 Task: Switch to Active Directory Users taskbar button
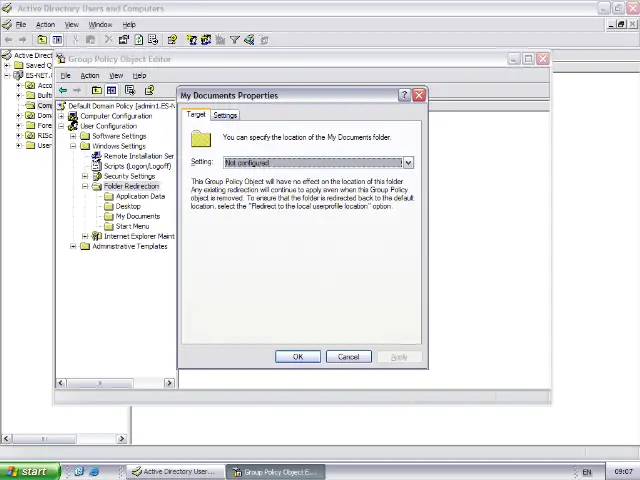[x=176, y=471]
